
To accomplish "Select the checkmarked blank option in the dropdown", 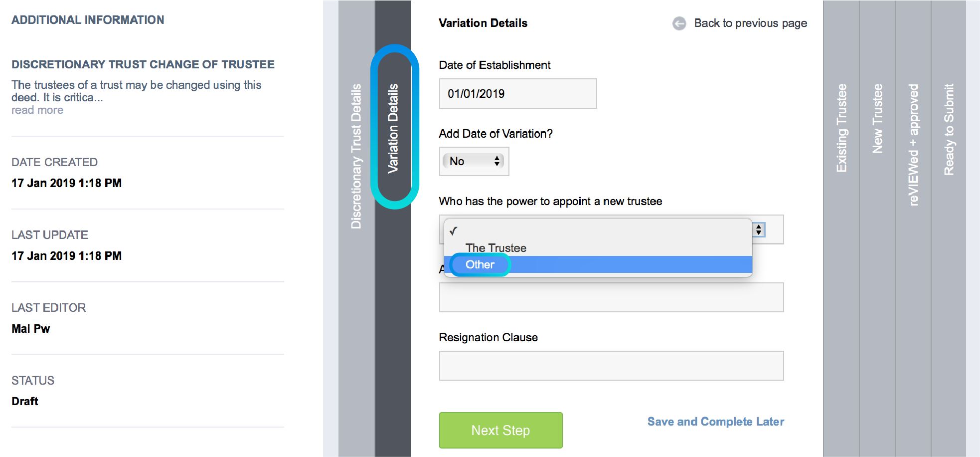I will click(598, 231).
